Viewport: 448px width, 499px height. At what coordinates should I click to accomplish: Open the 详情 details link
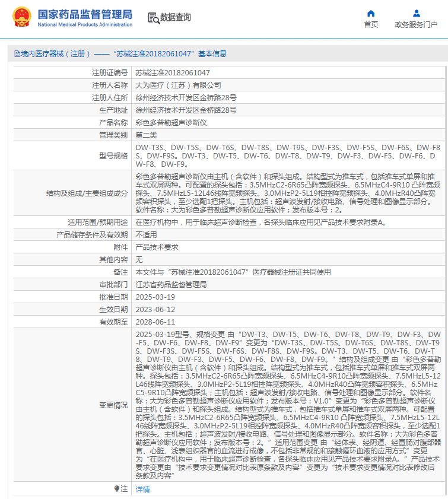[142, 489]
